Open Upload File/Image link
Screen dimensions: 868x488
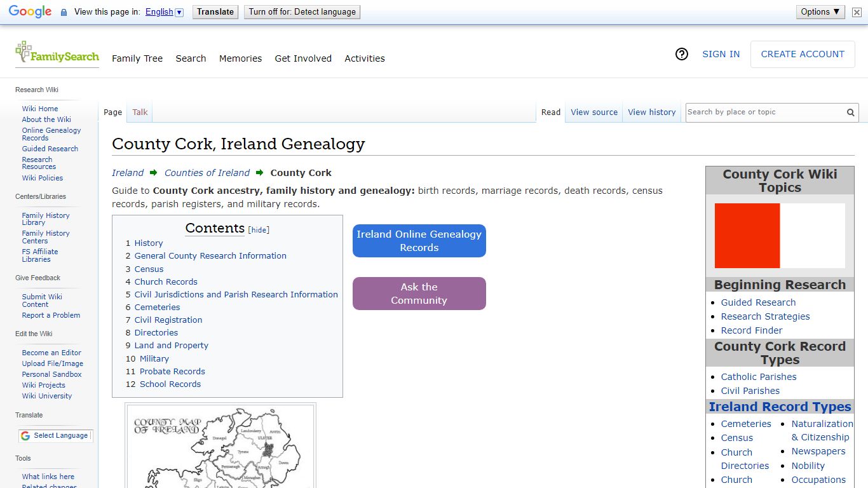(x=53, y=363)
